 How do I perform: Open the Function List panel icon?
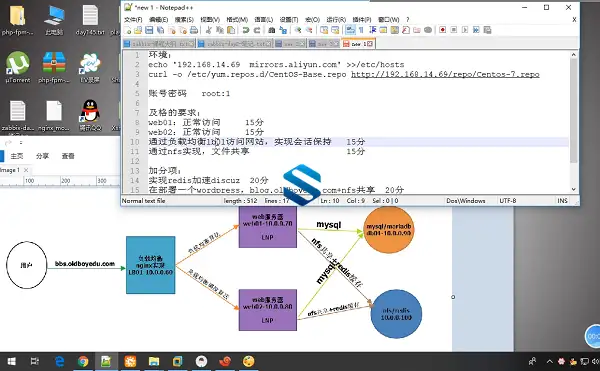point(406,30)
